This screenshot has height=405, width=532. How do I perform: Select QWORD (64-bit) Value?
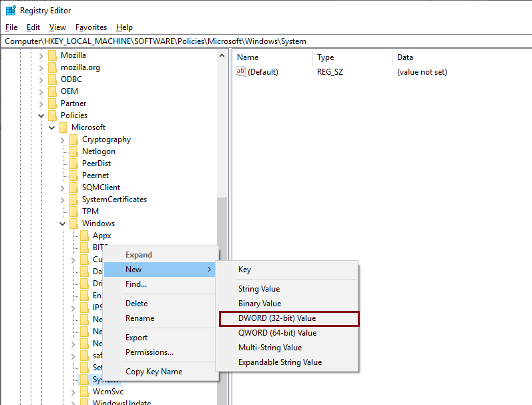(x=287, y=333)
